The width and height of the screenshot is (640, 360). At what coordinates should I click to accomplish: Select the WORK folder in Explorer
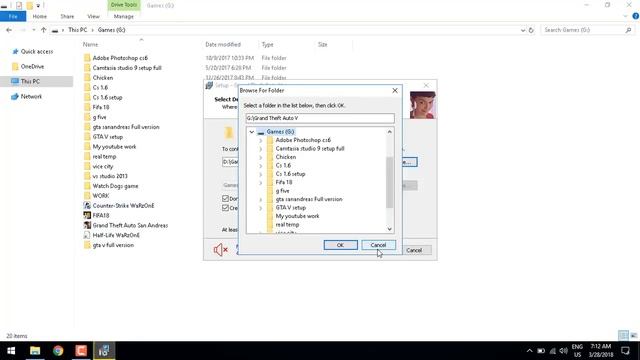100,196
